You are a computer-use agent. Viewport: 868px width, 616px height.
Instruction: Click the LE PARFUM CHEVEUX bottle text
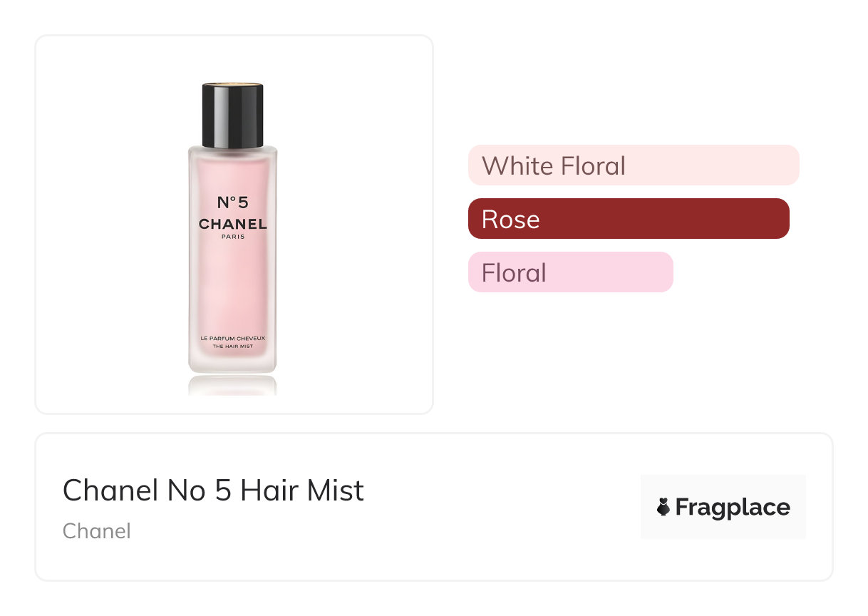(232, 337)
